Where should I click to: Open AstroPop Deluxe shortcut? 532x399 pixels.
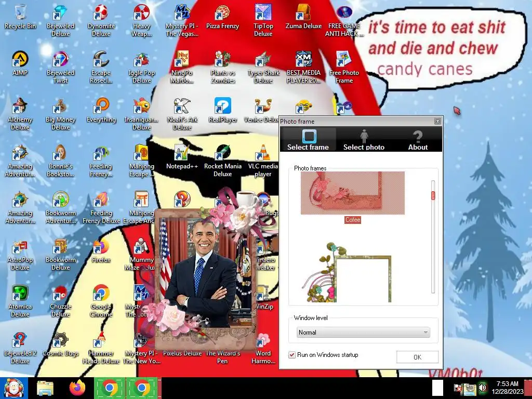point(20,255)
